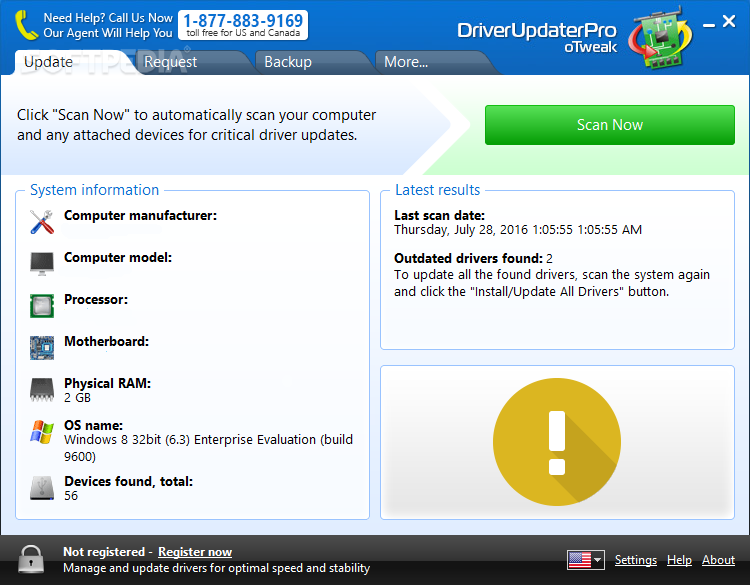Click the green CPU chip Processor icon
The width and height of the screenshot is (750, 585).
42,306
